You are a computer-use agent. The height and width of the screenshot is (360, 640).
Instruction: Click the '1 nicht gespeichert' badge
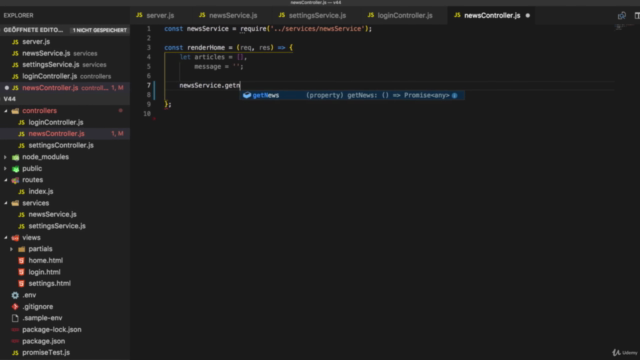pyautogui.click(x=100, y=30)
